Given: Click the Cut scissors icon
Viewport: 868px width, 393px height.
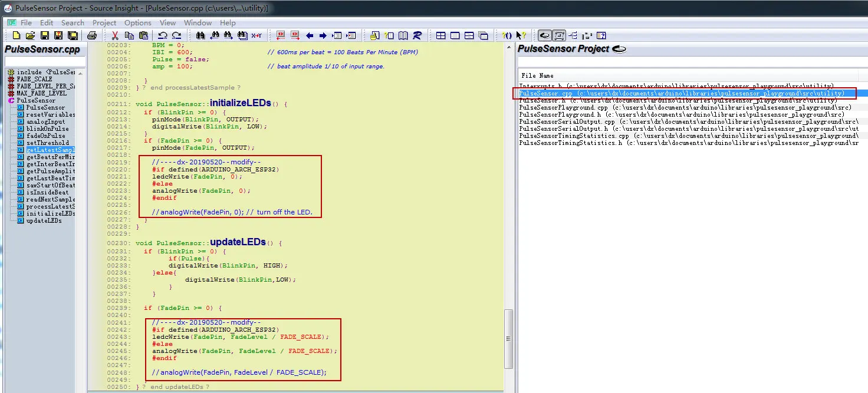Looking at the screenshot, I should pyautogui.click(x=115, y=35).
